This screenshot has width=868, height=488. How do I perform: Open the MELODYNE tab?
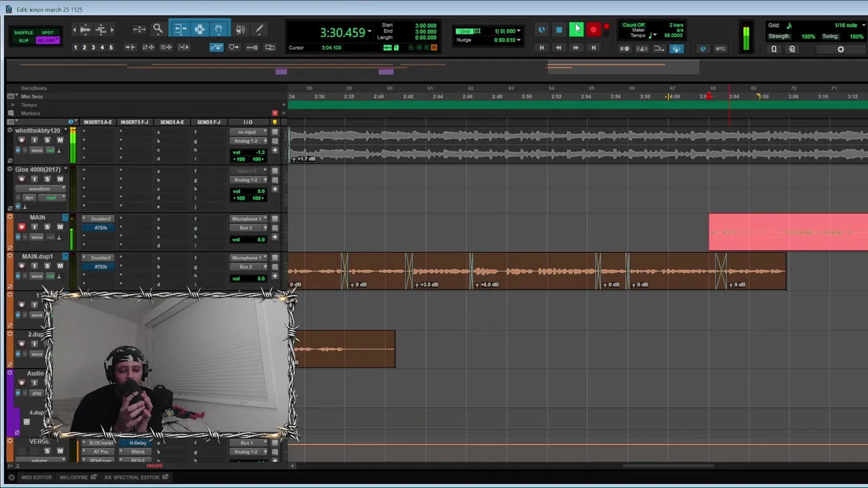tap(73, 477)
